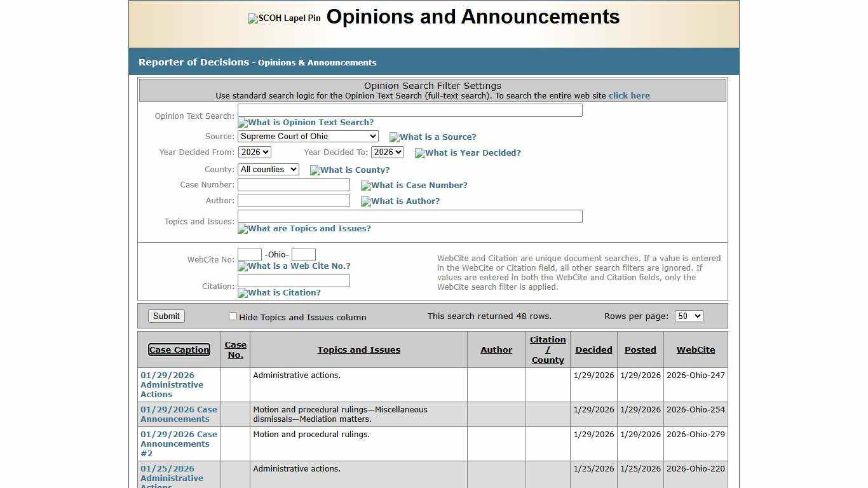Open the Year Decided From dropdown

pyautogui.click(x=254, y=152)
